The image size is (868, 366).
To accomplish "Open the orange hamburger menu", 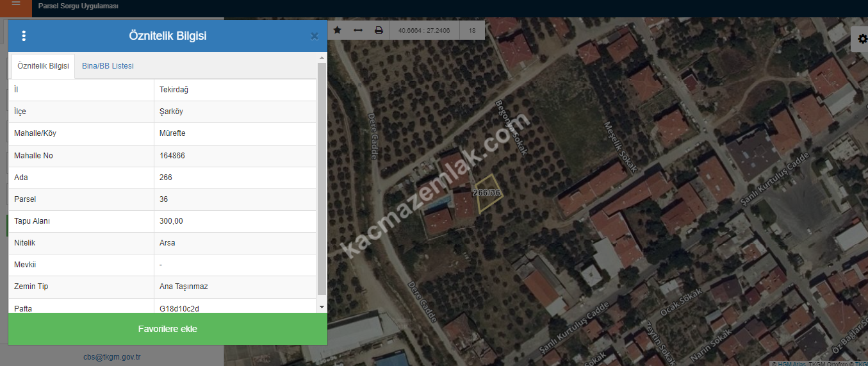I will coord(16,5).
